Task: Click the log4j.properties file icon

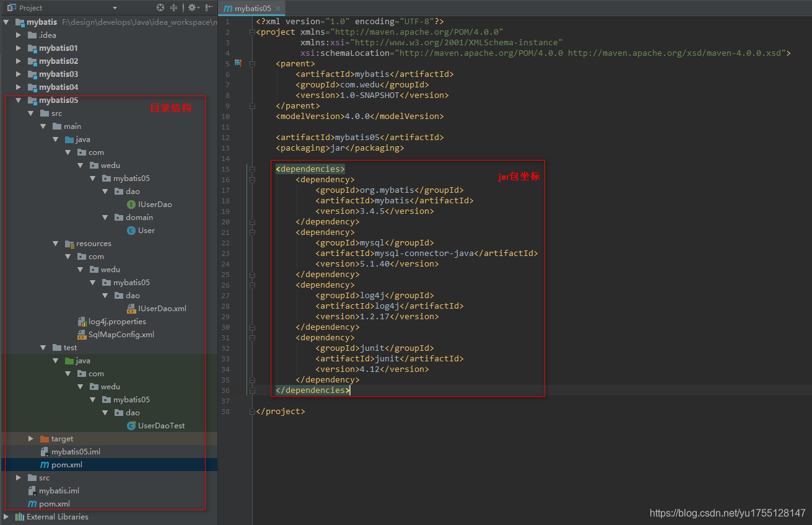Action: tap(82, 321)
